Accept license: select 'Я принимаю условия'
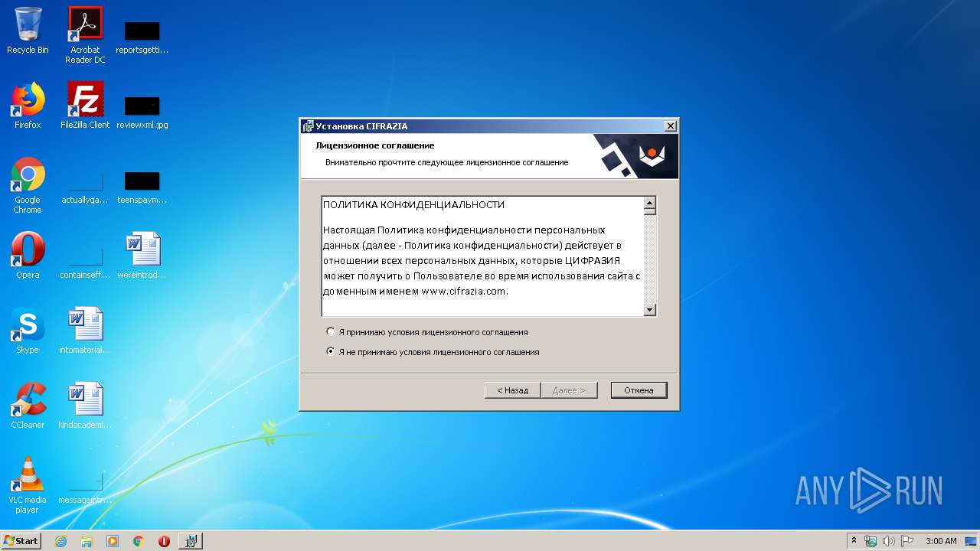The image size is (980, 551). [x=427, y=332]
